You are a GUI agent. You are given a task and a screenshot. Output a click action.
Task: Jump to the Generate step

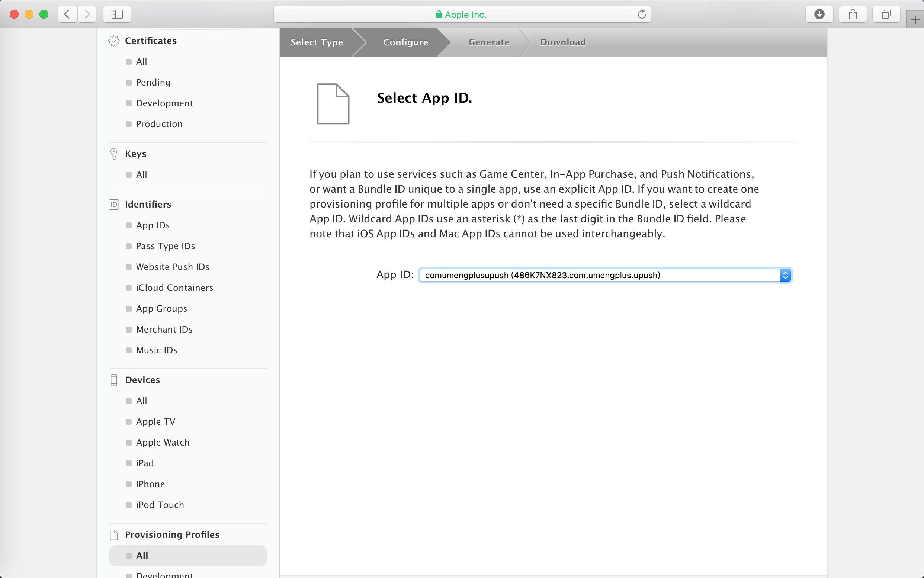coord(488,42)
